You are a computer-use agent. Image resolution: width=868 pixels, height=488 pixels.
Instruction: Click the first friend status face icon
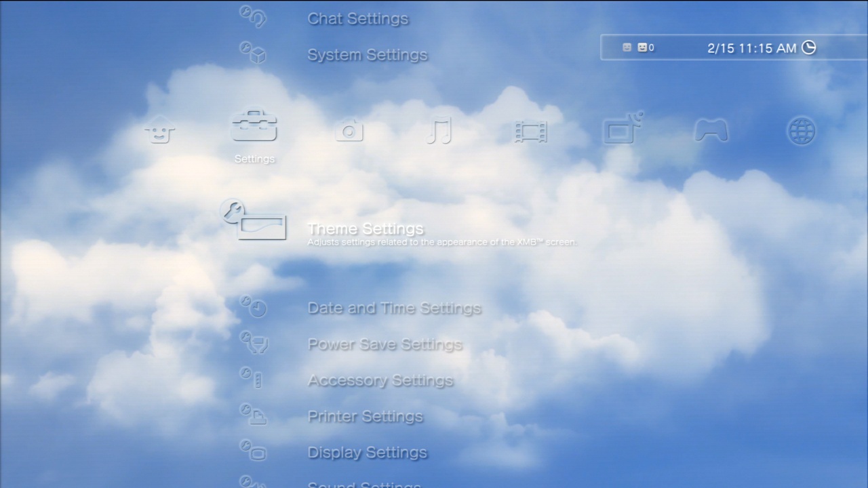(627, 47)
